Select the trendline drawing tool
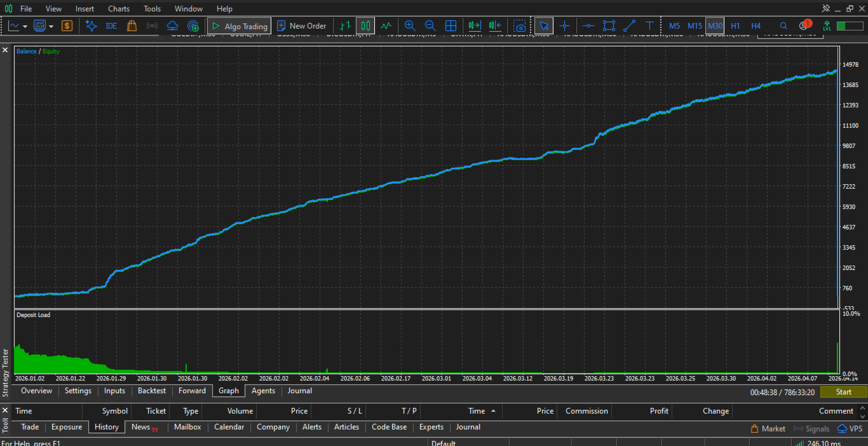Screen dimensions: 868x446 [x=629, y=26]
